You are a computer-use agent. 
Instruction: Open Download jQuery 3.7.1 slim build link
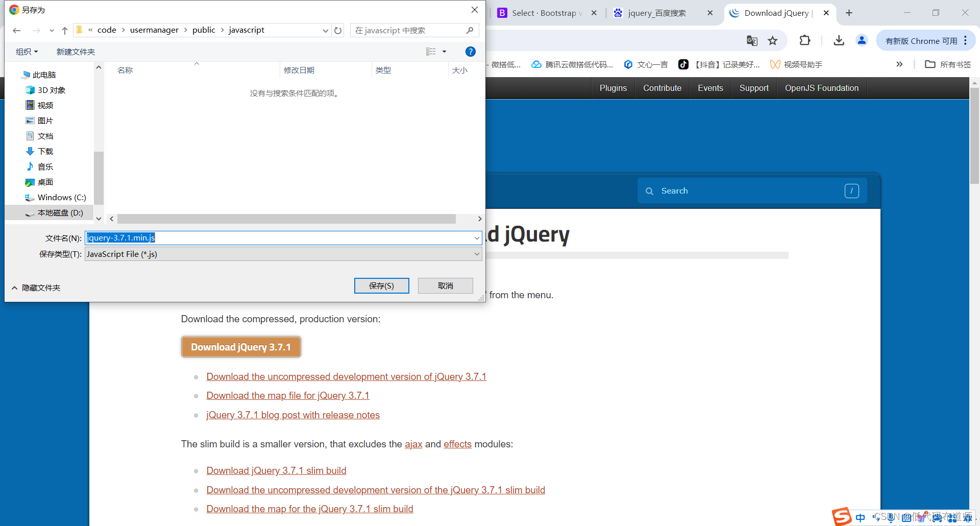276,470
